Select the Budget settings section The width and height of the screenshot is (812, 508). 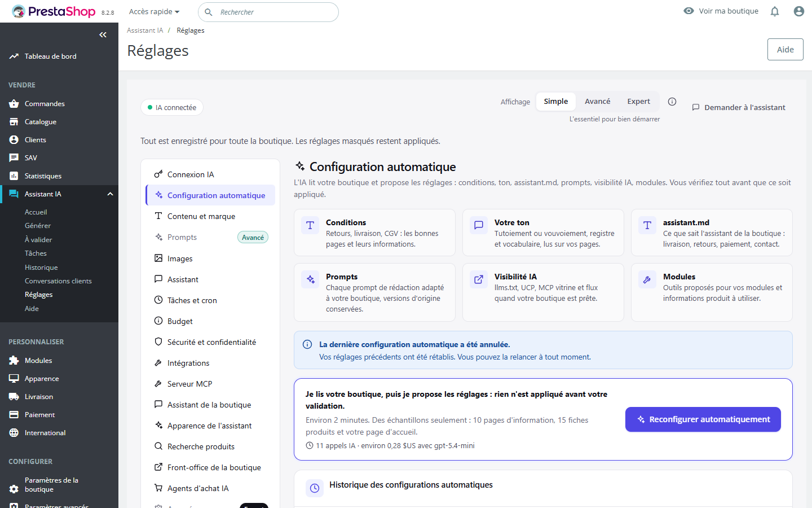210,321
